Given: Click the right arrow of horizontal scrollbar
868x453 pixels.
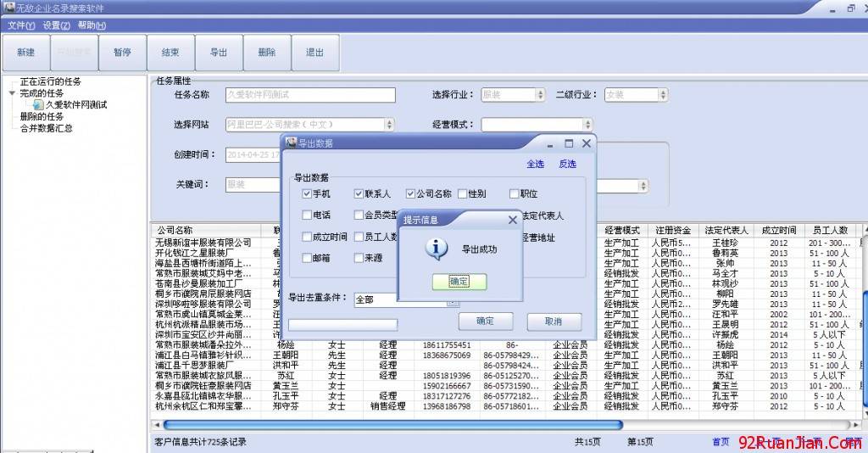Looking at the screenshot, I should click(856, 425).
